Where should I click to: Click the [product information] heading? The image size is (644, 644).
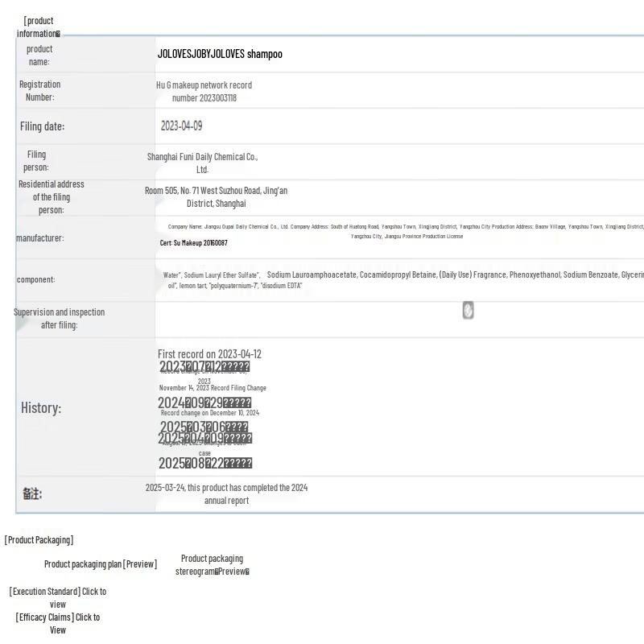[x=38, y=27]
